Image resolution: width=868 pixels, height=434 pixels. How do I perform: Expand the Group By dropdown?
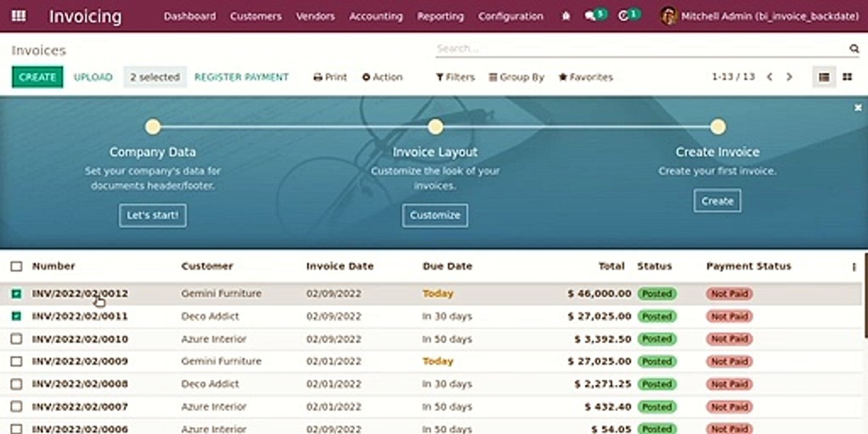pos(517,77)
